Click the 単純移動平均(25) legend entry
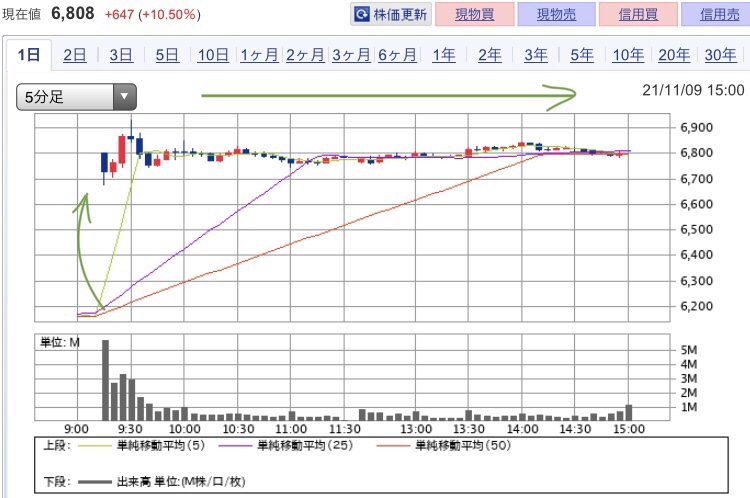750x498 pixels. (286, 446)
